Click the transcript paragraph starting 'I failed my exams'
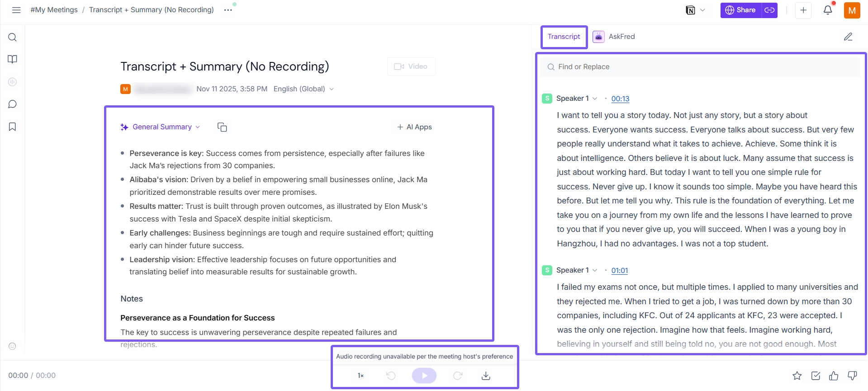The width and height of the screenshot is (868, 391). [707, 316]
